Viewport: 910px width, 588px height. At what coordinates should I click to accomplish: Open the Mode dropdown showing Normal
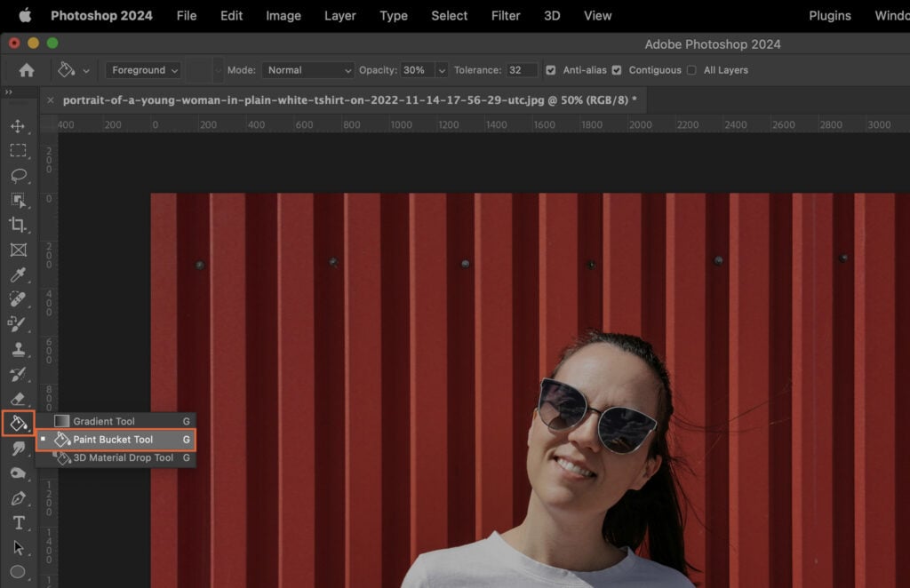pos(308,69)
